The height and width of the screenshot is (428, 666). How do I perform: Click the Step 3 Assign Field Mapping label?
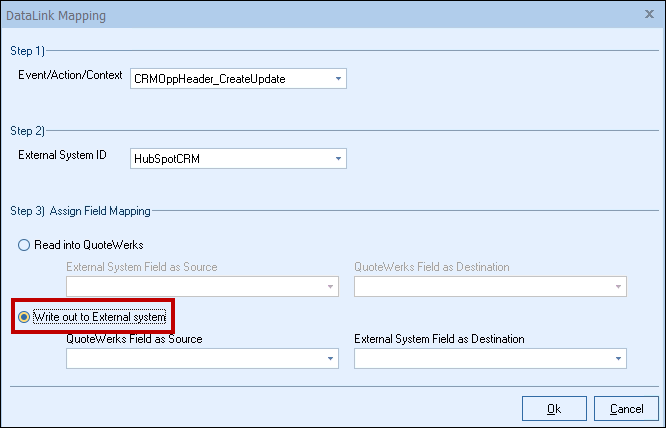click(80, 211)
